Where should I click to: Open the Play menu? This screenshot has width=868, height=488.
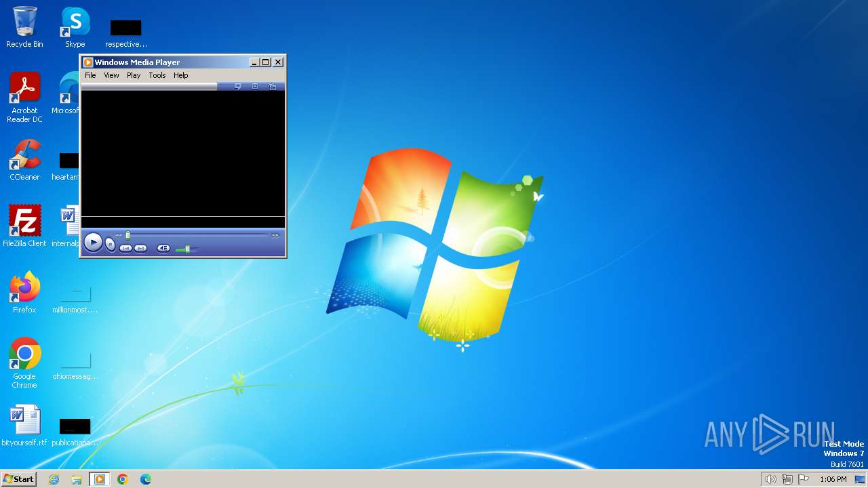(x=134, y=75)
